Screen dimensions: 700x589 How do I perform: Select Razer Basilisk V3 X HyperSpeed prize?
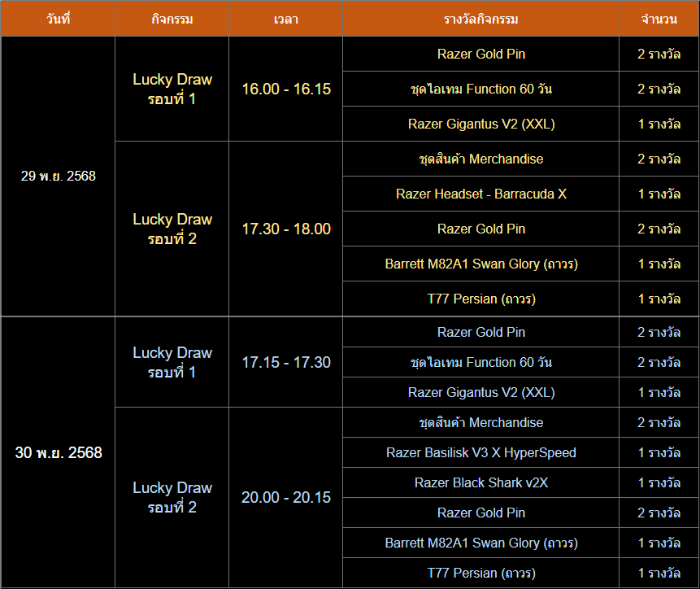coord(481,452)
